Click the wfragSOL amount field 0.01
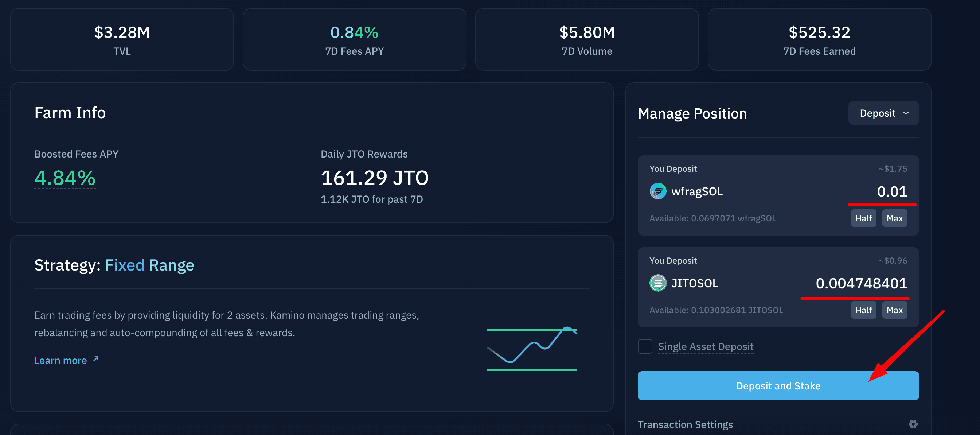 coord(892,191)
